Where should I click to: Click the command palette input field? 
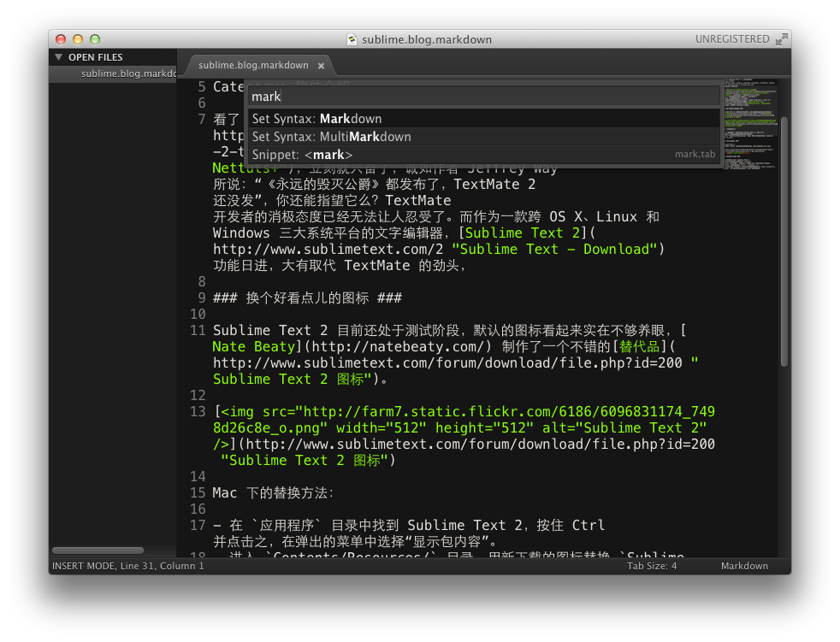tap(484, 97)
